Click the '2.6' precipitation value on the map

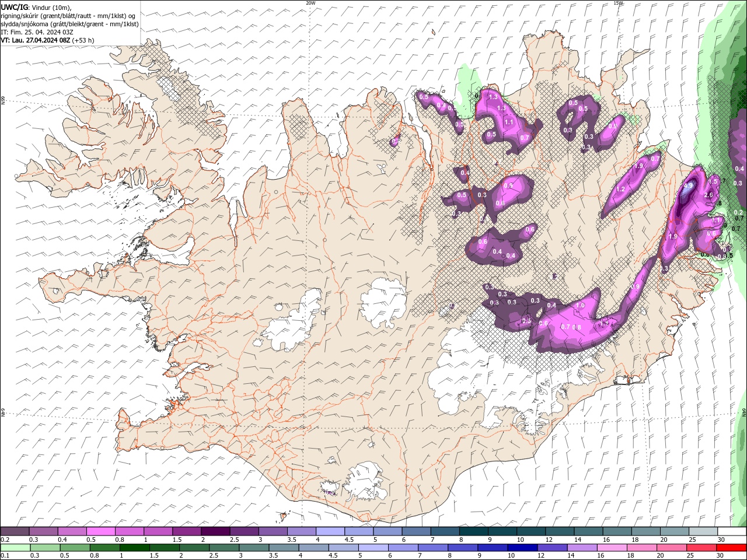coord(709,195)
